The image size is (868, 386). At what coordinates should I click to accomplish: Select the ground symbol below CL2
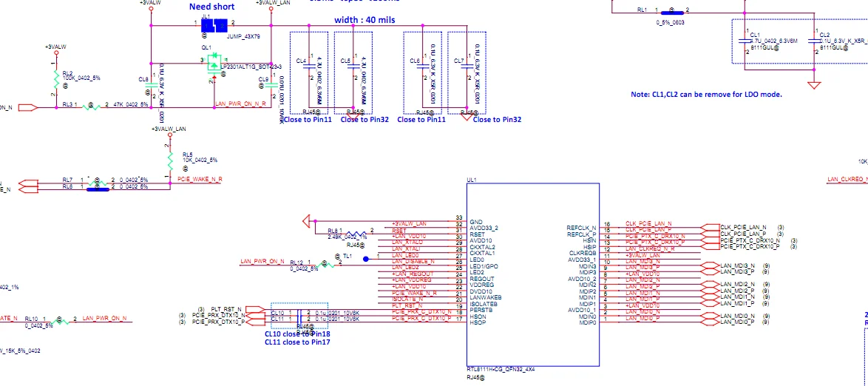coord(814,85)
